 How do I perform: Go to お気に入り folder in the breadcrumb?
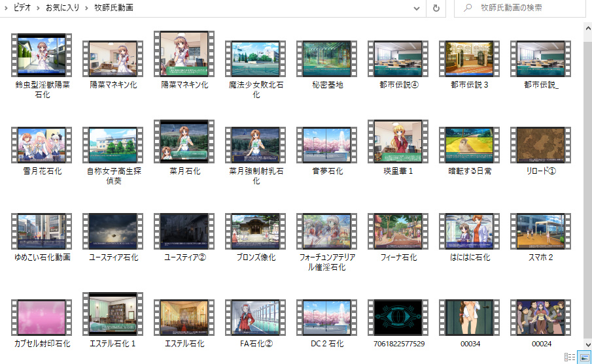[x=62, y=8]
